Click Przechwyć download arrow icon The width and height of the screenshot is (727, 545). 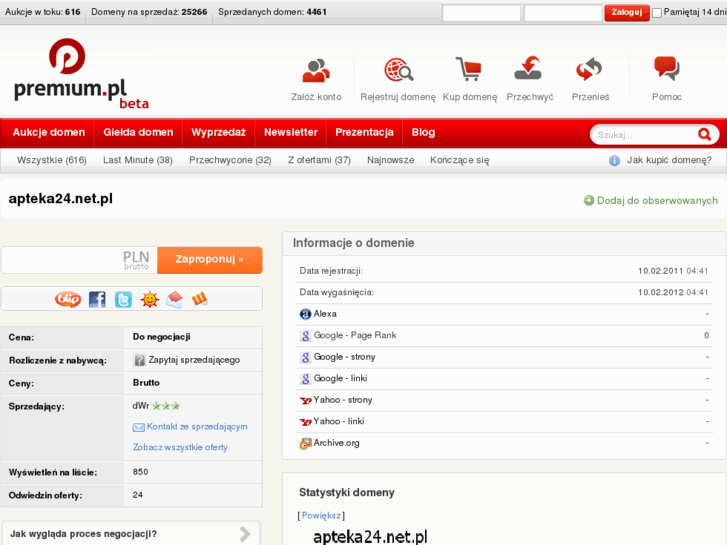[x=528, y=68]
